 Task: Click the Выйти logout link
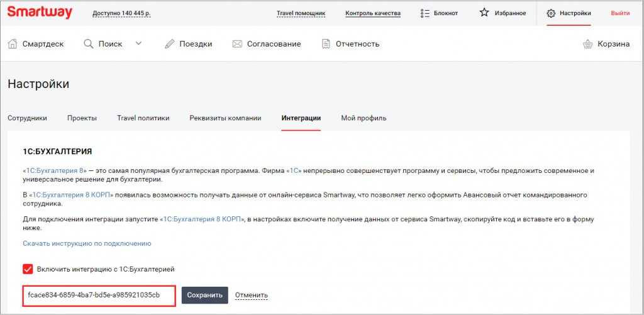[x=620, y=13]
